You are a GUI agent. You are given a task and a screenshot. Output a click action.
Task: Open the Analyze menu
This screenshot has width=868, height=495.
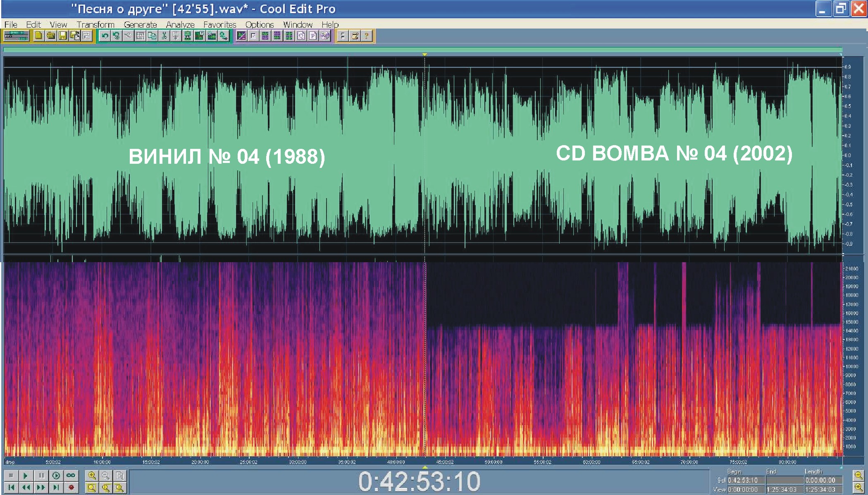(x=180, y=24)
